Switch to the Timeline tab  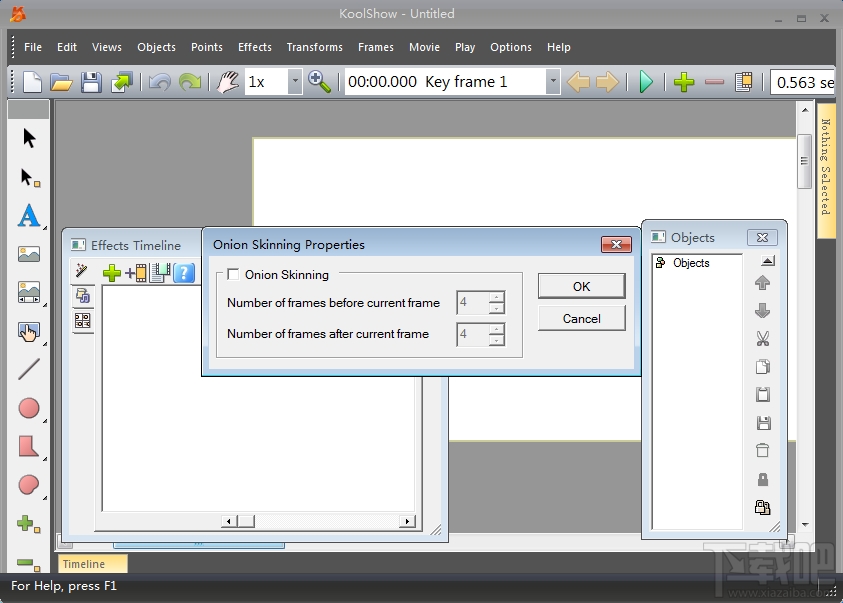coord(92,564)
